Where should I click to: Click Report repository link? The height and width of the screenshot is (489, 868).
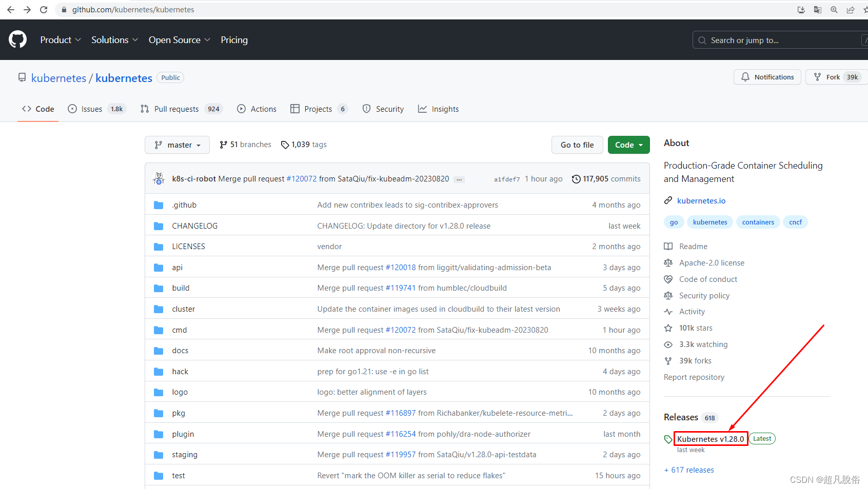(694, 377)
